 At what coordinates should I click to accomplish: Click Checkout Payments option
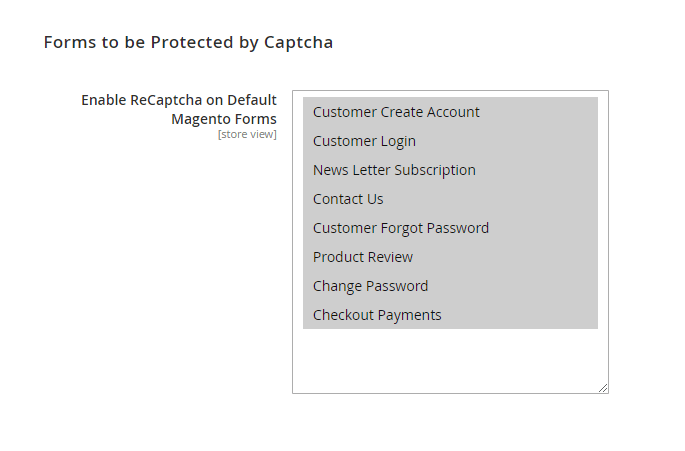point(377,315)
